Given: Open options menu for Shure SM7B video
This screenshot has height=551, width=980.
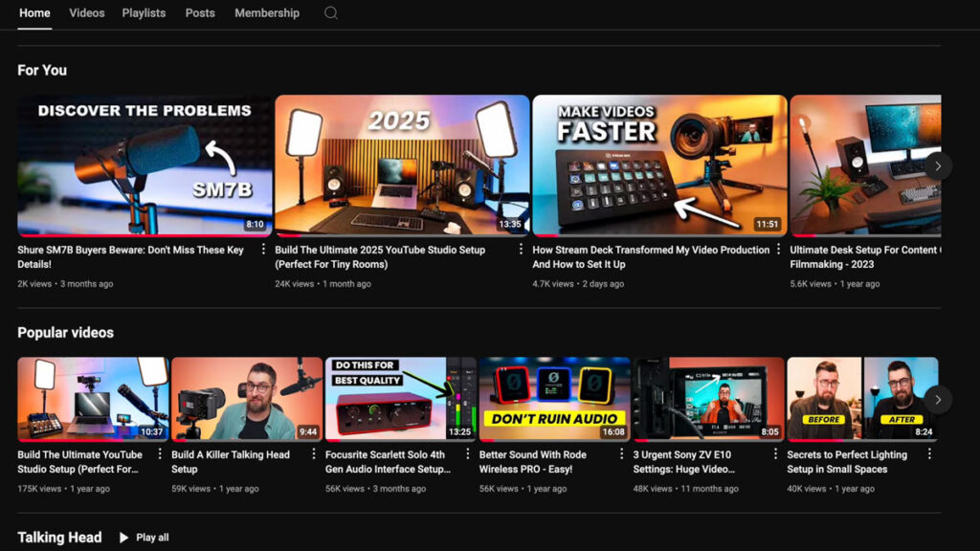Looking at the screenshot, I should 263,250.
